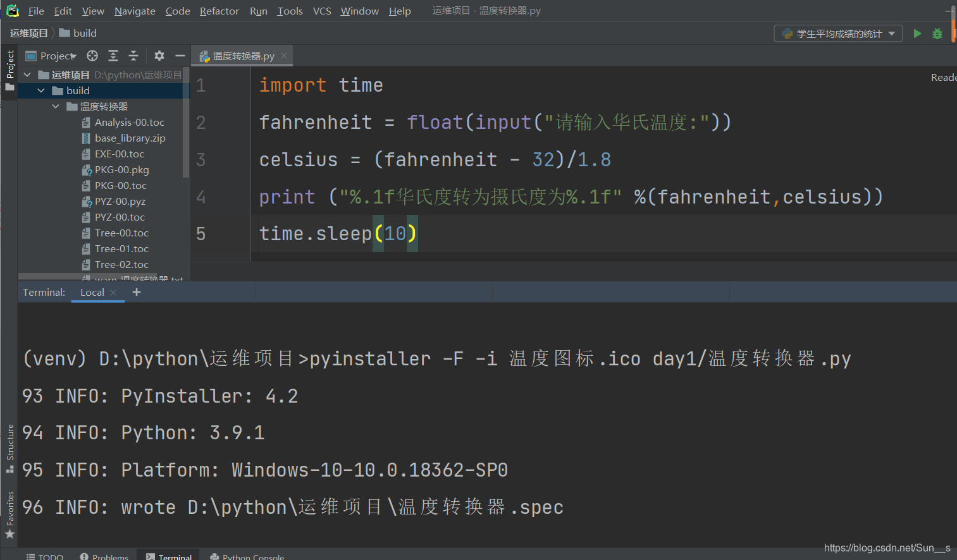957x560 pixels.
Task: Click the base_library.zip archive icon
Action: tap(86, 138)
